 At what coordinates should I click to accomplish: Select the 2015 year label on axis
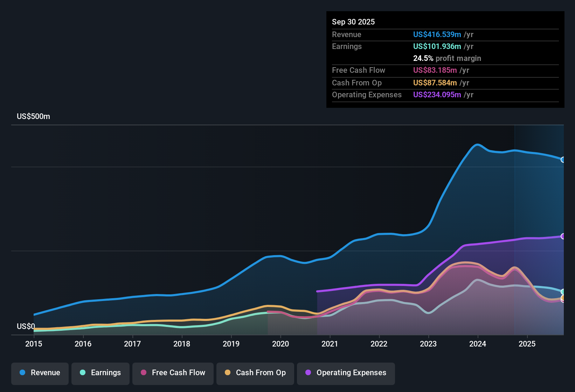tap(33, 344)
